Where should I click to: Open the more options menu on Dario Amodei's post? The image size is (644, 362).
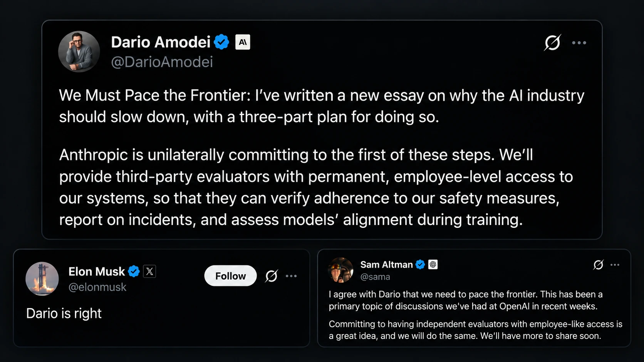pos(579,43)
